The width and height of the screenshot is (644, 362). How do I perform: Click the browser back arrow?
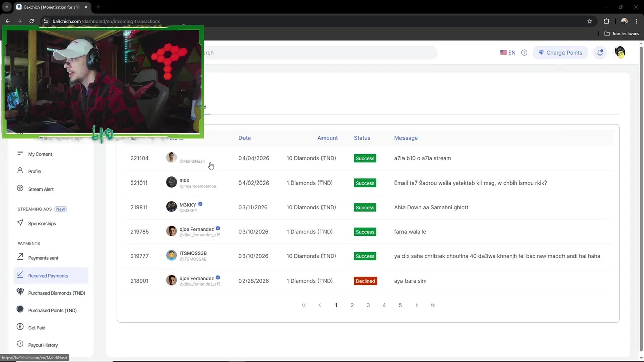click(7, 21)
